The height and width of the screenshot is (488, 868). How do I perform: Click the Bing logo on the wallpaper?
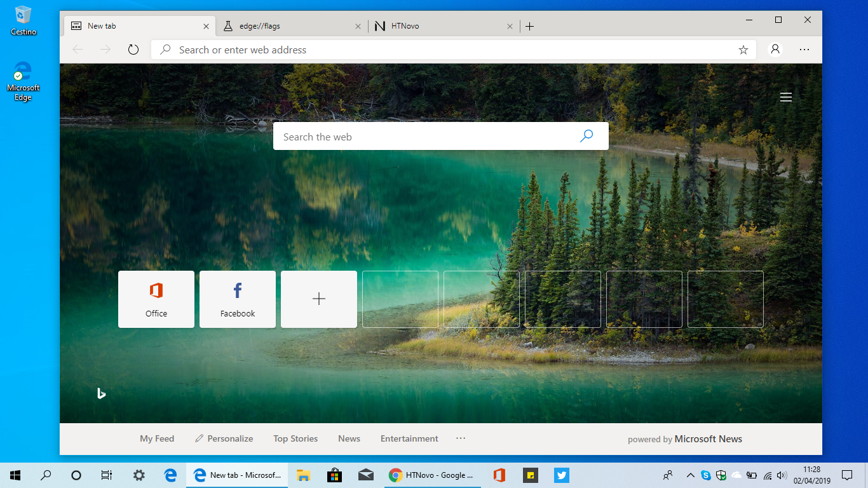101,393
